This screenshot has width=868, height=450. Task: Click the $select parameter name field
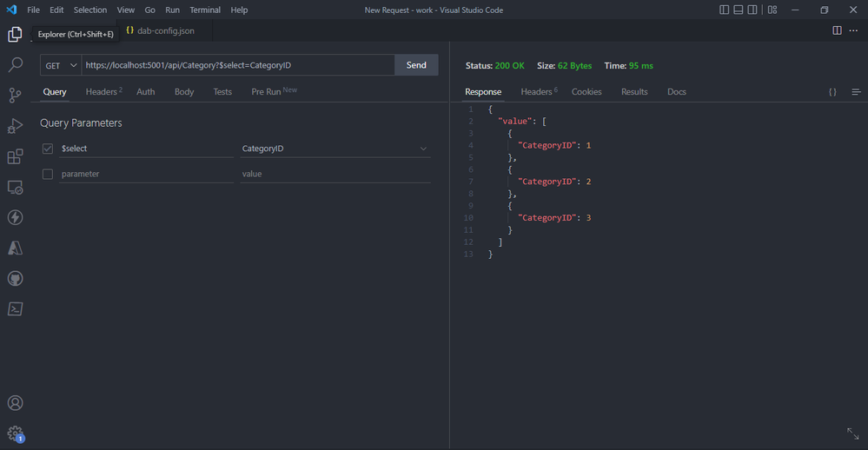[x=146, y=149]
